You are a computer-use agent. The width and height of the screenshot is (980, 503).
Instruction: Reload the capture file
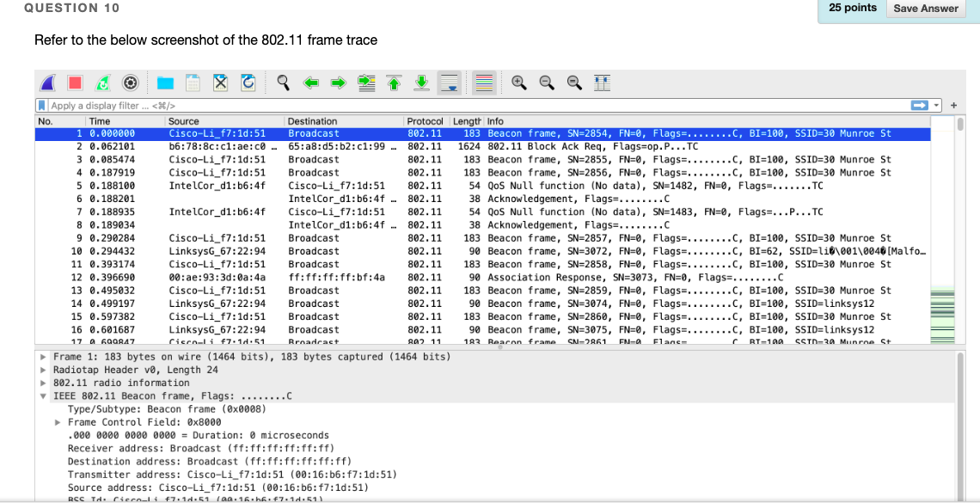[x=248, y=83]
